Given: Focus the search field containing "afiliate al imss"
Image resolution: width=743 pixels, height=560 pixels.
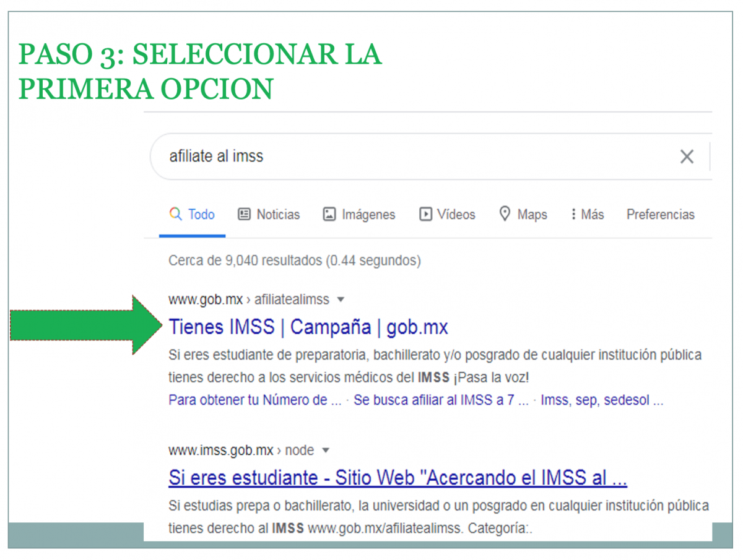Looking at the screenshot, I should pyautogui.click(x=409, y=157).
